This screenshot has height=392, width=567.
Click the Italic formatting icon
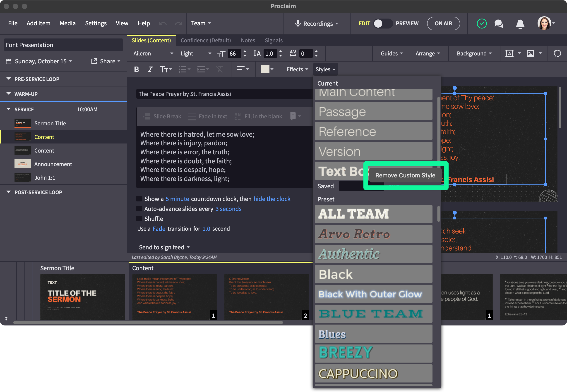point(150,69)
